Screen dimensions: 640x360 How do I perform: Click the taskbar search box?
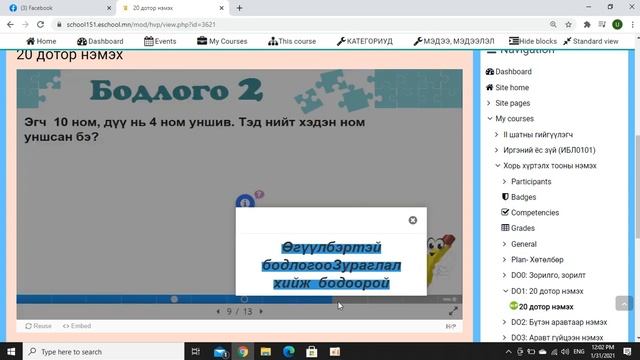click(104, 351)
